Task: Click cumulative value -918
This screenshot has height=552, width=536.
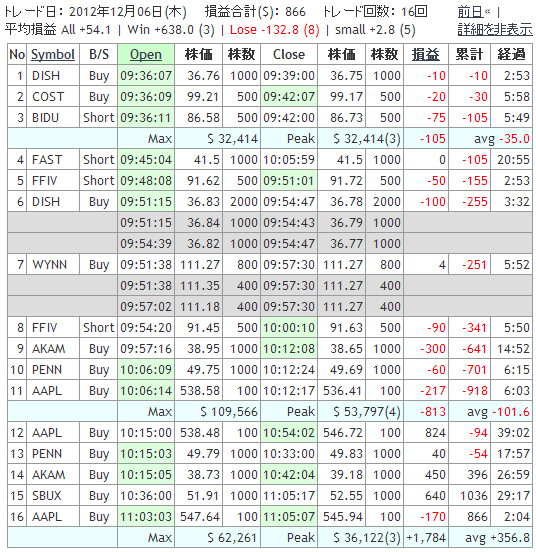Action: pyautogui.click(x=475, y=391)
